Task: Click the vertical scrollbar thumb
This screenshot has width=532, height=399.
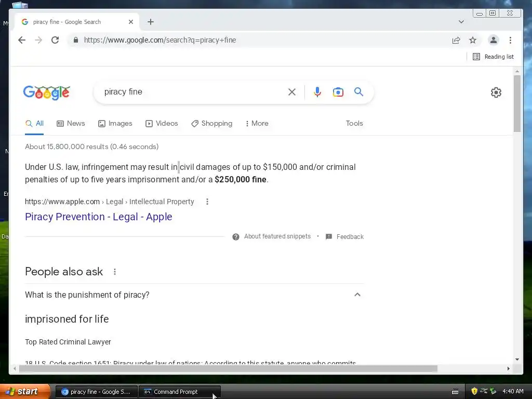Action: click(x=517, y=103)
